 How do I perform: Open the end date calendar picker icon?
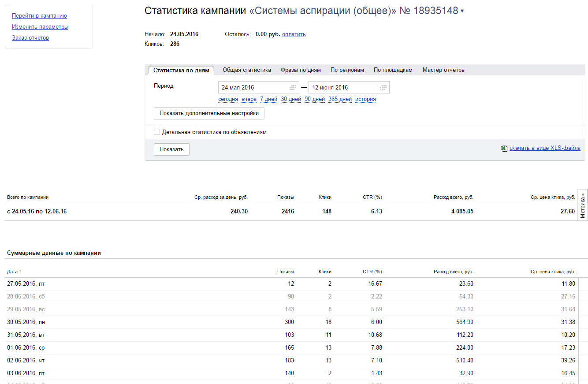383,87
